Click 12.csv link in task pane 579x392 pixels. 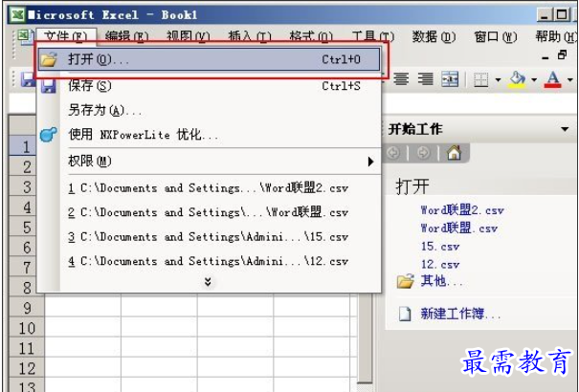click(440, 265)
